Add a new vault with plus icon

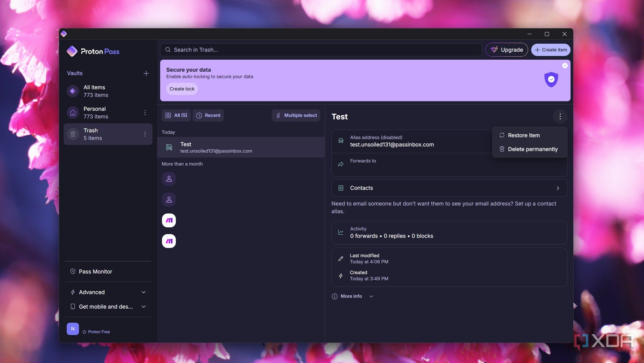pos(146,73)
